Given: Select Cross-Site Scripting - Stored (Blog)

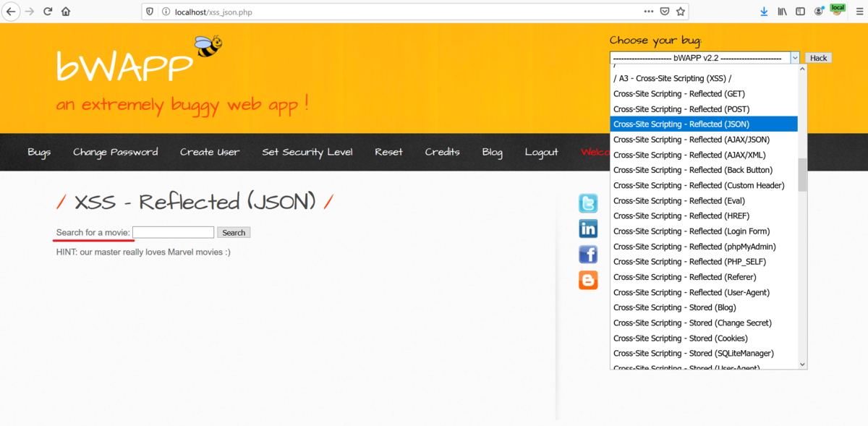Looking at the screenshot, I should 704,307.
